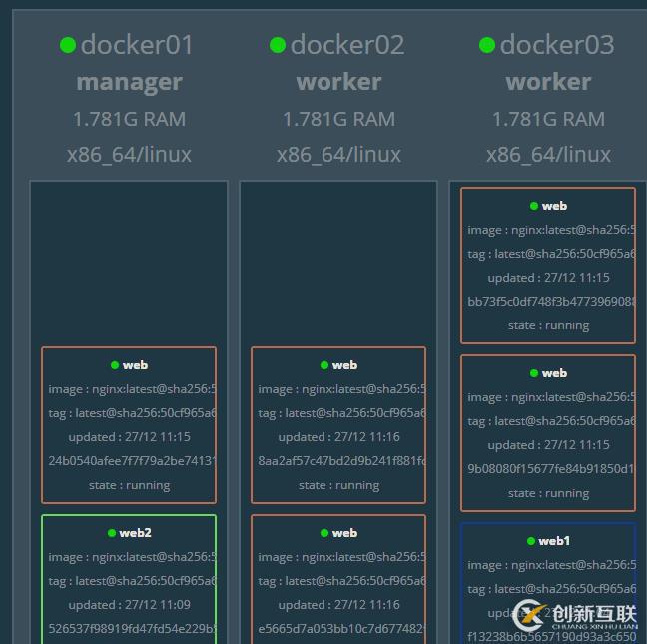Click x86_64/linux under docker02
647x644 pixels.
click(338, 155)
